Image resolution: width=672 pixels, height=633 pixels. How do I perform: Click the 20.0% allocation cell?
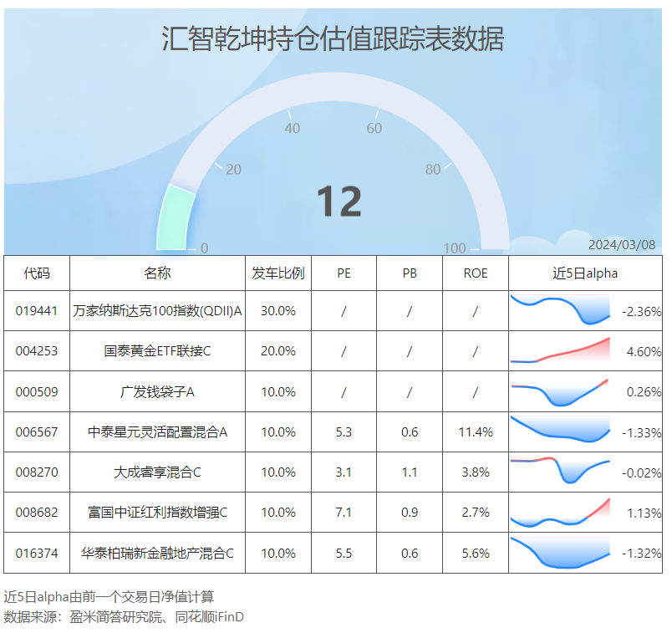click(x=278, y=351)
